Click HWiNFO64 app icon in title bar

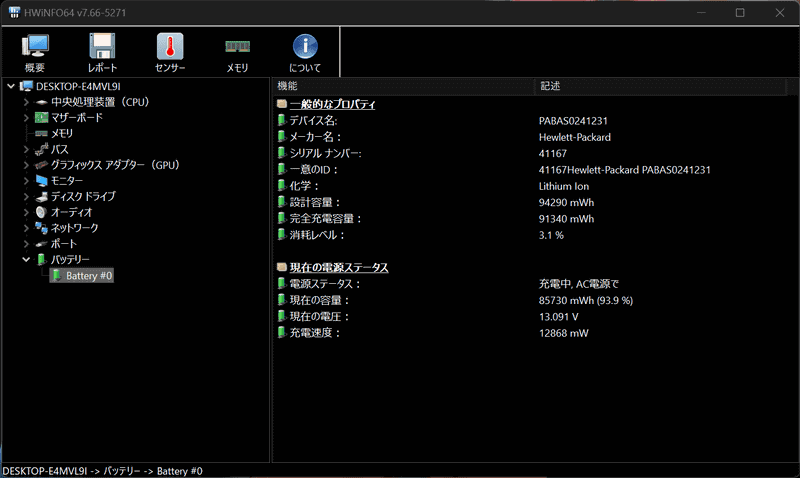(x=14, y=12)
